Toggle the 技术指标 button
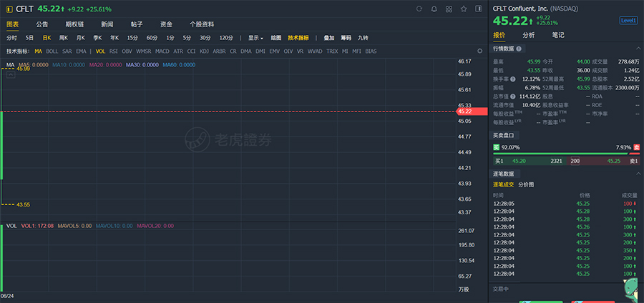The width and height of the screenshot is (644, 303). click(x=298, y=38)
